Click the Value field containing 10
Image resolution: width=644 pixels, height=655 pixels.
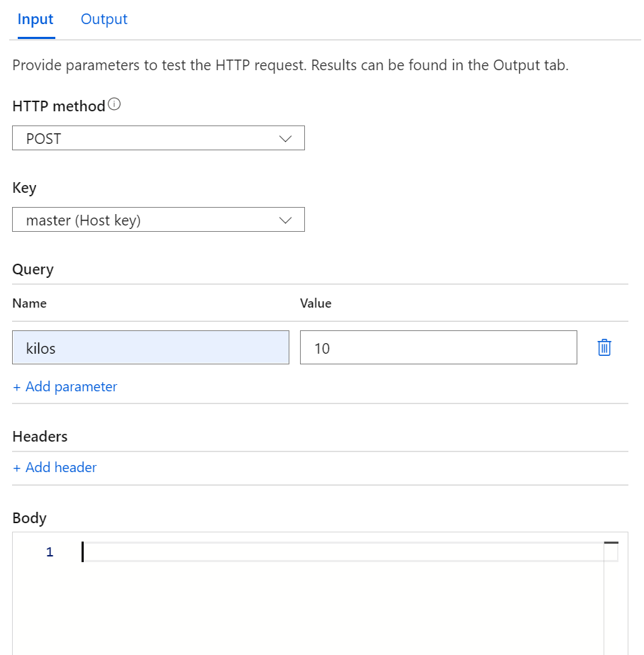click(438, 347)
